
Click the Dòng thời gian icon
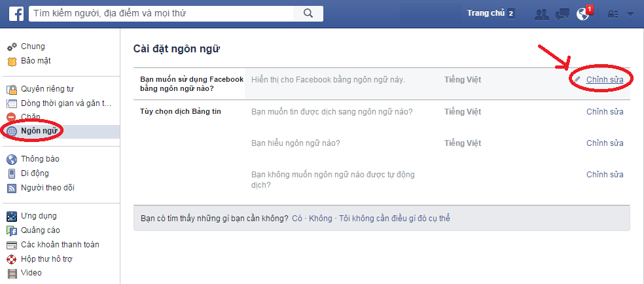[12, 103]
